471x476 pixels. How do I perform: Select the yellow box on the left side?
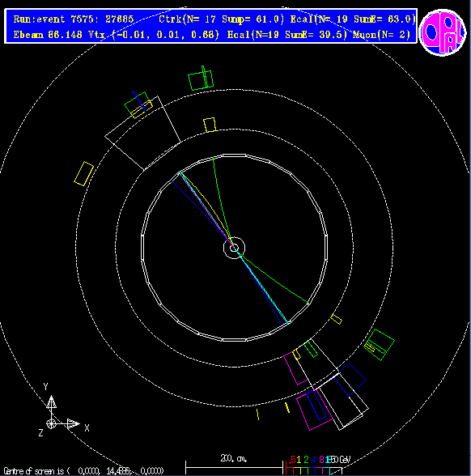pos(84,173)
